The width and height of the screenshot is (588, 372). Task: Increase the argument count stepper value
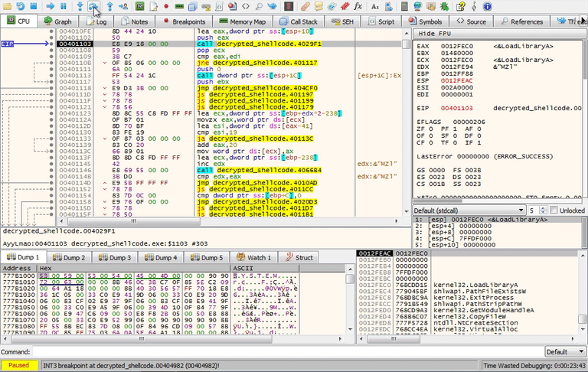[x=543, y=207]
